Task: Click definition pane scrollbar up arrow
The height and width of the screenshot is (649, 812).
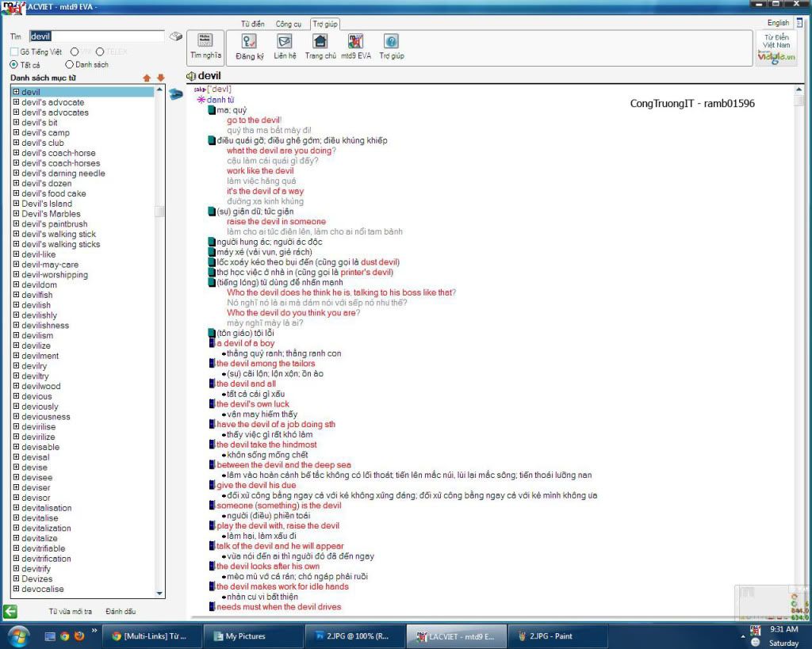Action: click(x=799, y=90)
